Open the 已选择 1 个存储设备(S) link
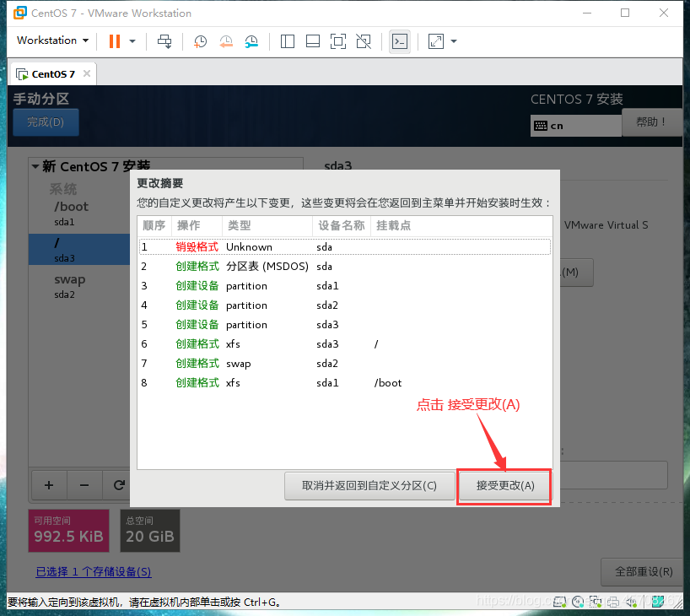Screen dimensions: 690x616 coord(94,571)
